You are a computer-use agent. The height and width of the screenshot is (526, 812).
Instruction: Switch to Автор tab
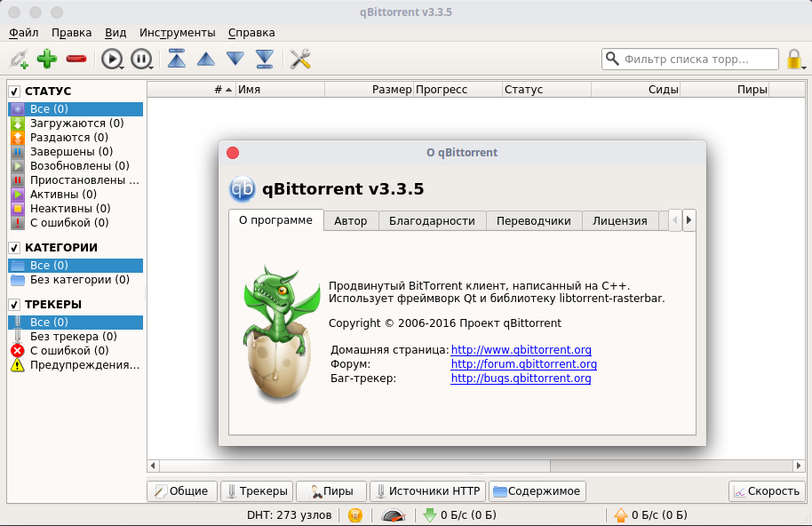tap(351, 221)
